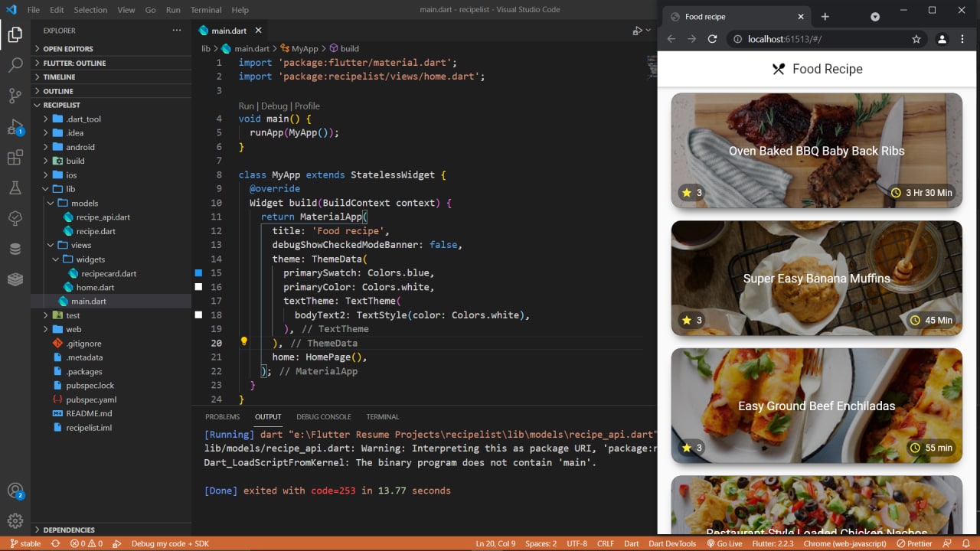980x551 pixels.
Task: Run main.dart with the editor run button
Action: pyautogui.click(x=636, y=30)
